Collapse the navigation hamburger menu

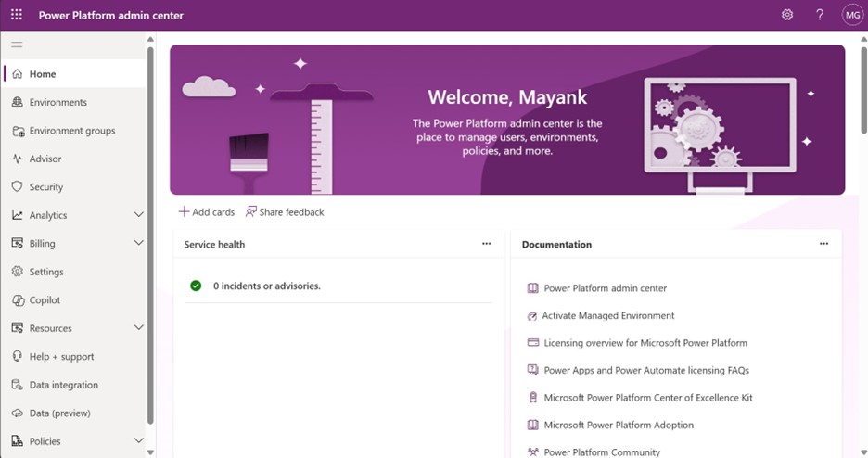[17, 45]
